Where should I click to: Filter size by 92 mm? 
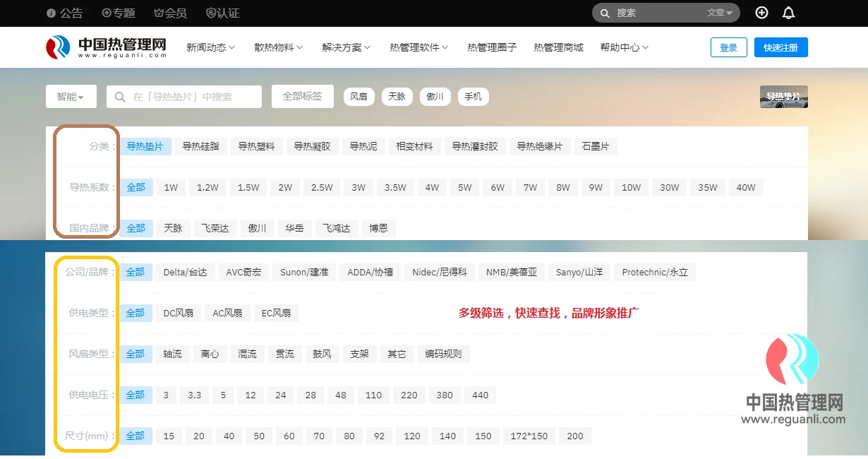[x=379, y=436]
